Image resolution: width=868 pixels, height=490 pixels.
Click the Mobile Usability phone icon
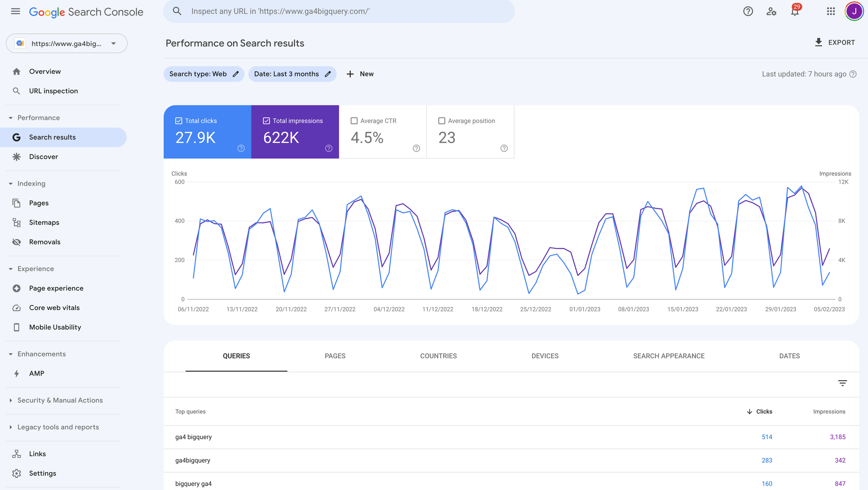(x=16, y=327)
